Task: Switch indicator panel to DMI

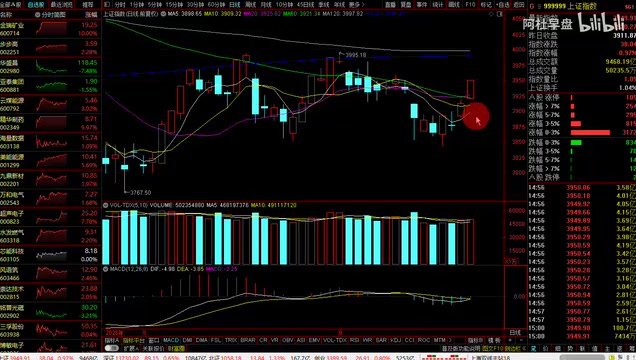Action: tap(187, 340)
